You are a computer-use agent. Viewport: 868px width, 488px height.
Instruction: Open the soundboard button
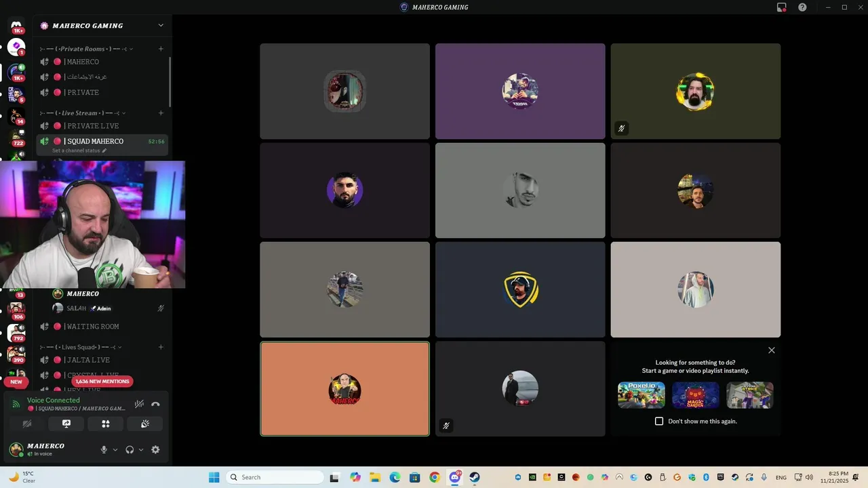(145, 424)
